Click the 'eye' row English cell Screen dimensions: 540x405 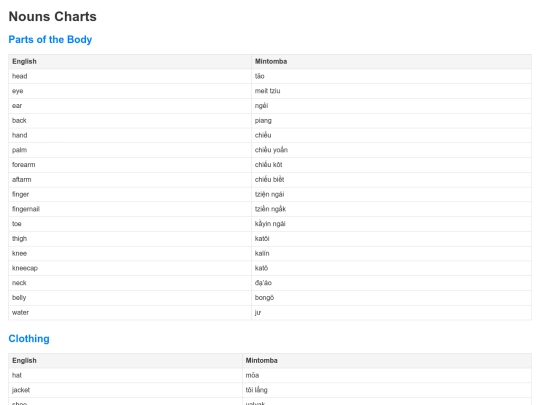pos(130,91)
